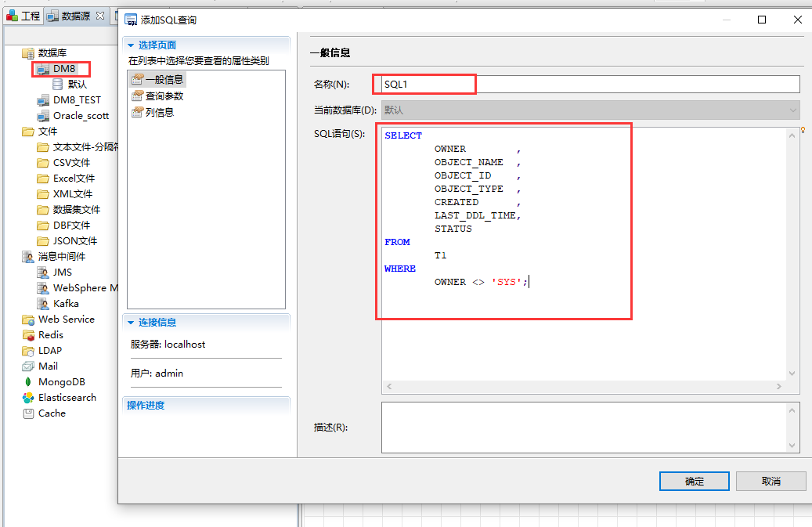
Task: Click the LDAP folder icon
Action: [28, 350]
